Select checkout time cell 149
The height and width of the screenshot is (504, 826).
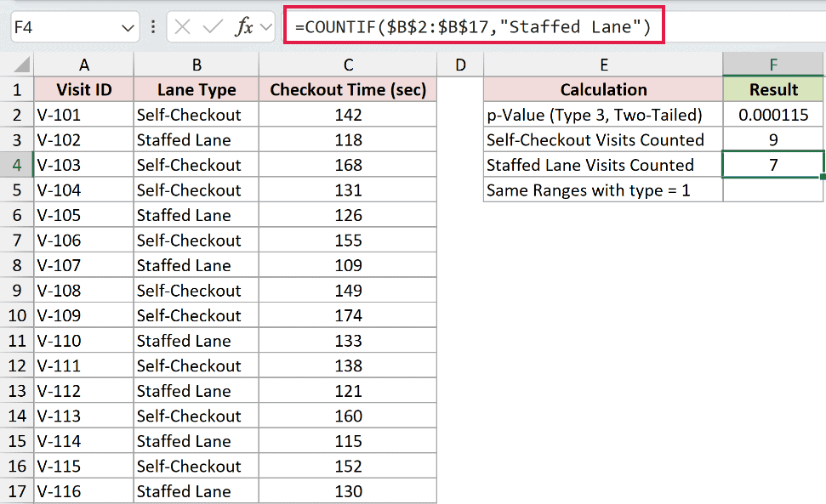click(348, 291)
